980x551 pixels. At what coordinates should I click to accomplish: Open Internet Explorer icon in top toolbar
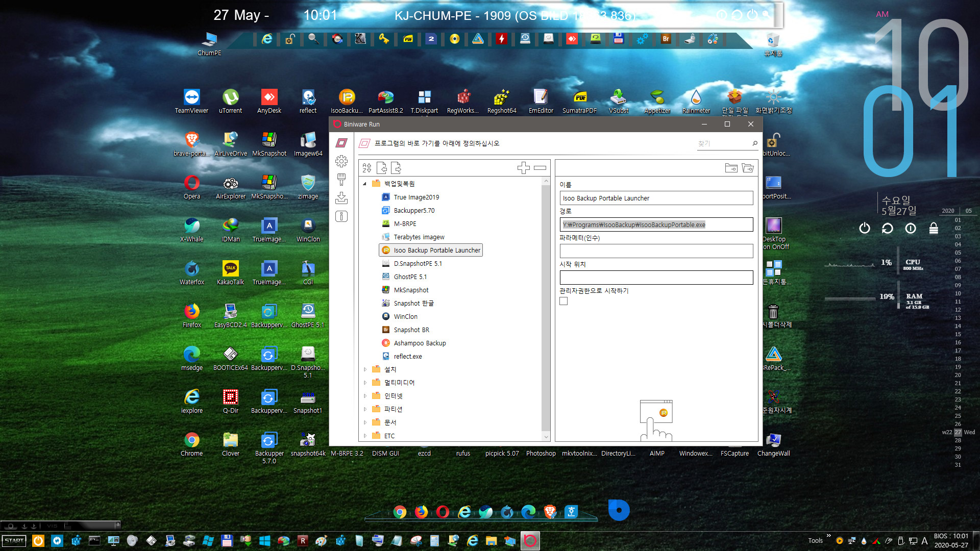pyautogui.click(x=266, y=39)
